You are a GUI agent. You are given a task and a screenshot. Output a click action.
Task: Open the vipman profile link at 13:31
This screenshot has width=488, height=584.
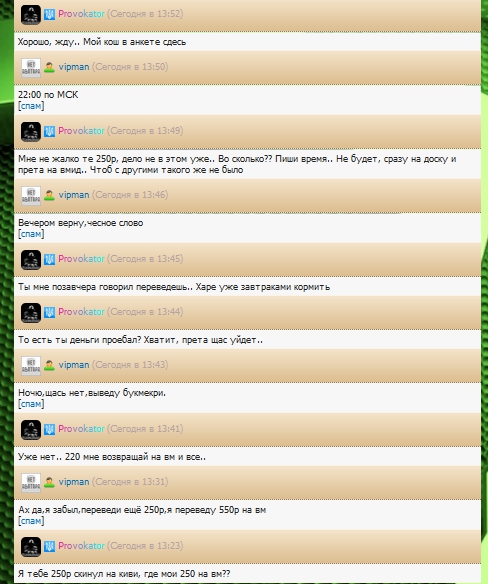(74, 482)
